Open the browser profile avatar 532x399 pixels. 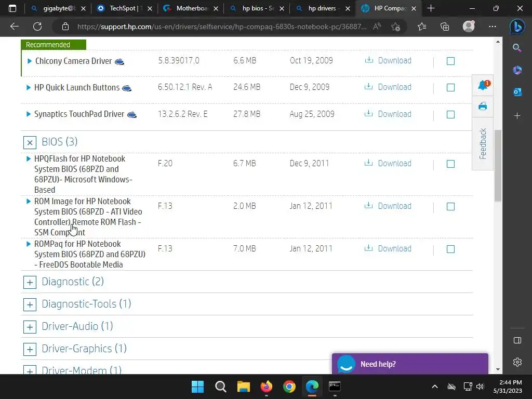[469, 26]
